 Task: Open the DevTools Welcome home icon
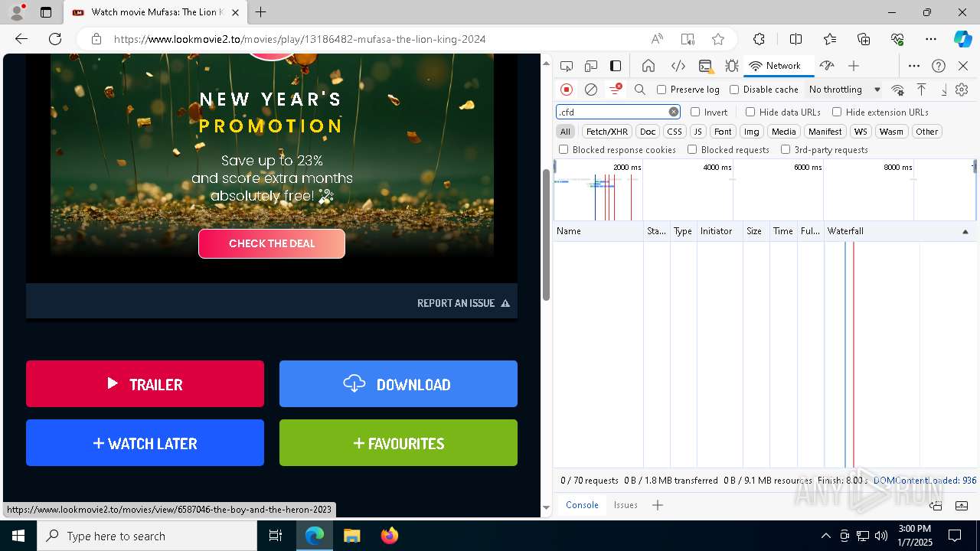pos(648,66)
